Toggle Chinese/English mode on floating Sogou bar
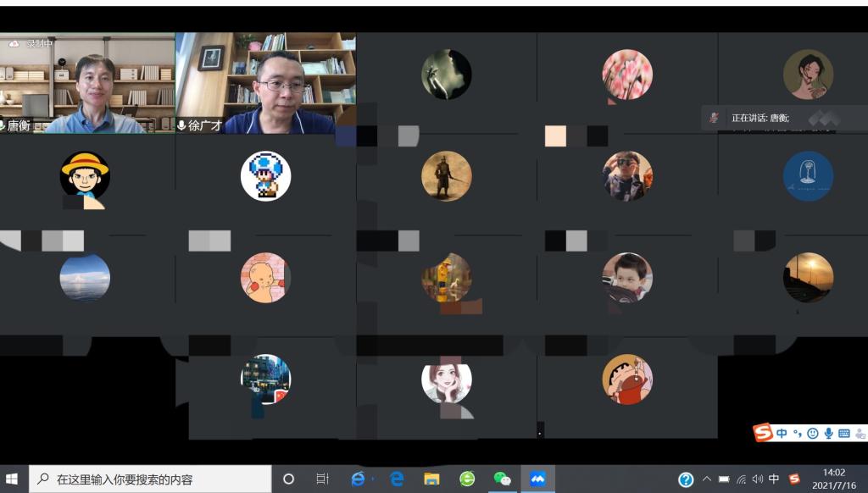Viewport: 868px width, 493px height. point(782,434)
